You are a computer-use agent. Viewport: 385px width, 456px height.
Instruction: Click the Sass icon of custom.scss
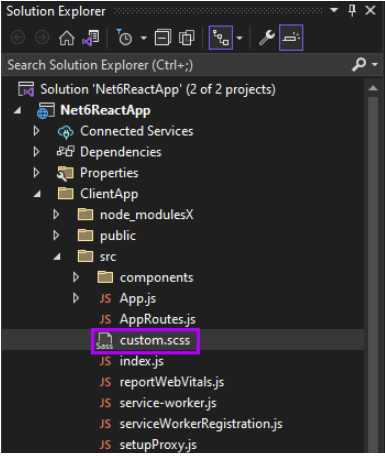tap(105, 341)
